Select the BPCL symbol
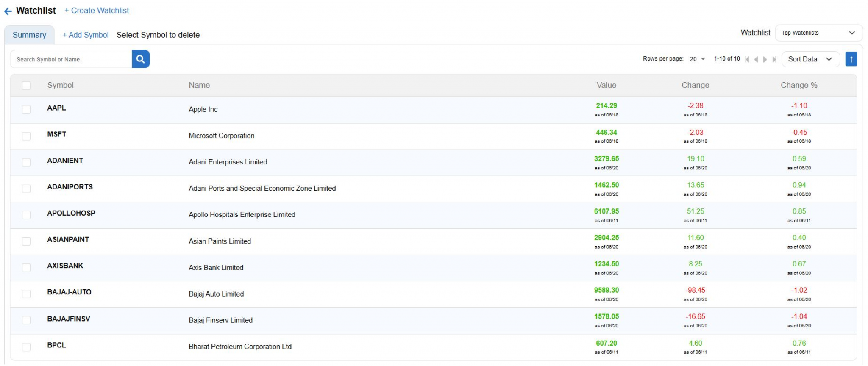This screenshot has width=868, height=366. (x=56, y=345)
